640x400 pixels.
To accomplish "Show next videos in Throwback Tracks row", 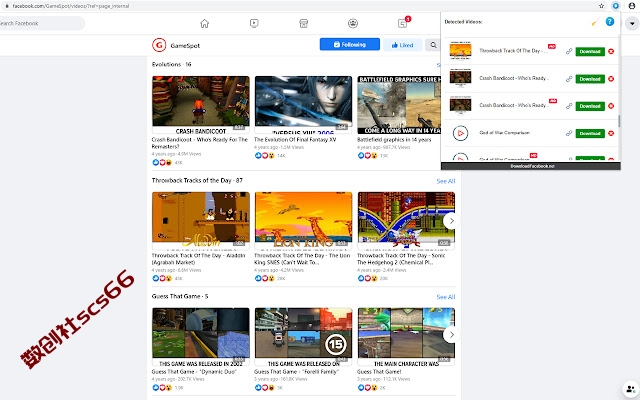I will pos(451,221).
